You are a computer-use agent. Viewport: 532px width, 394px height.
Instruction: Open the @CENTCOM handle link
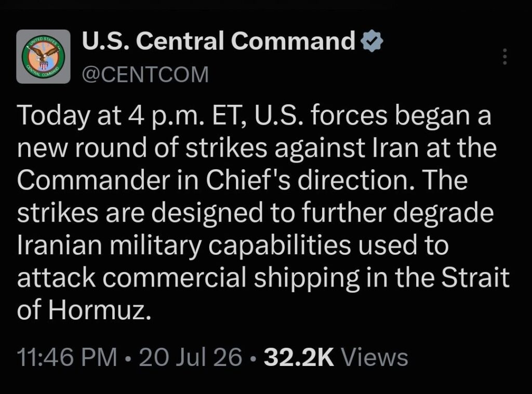(145, 75)
